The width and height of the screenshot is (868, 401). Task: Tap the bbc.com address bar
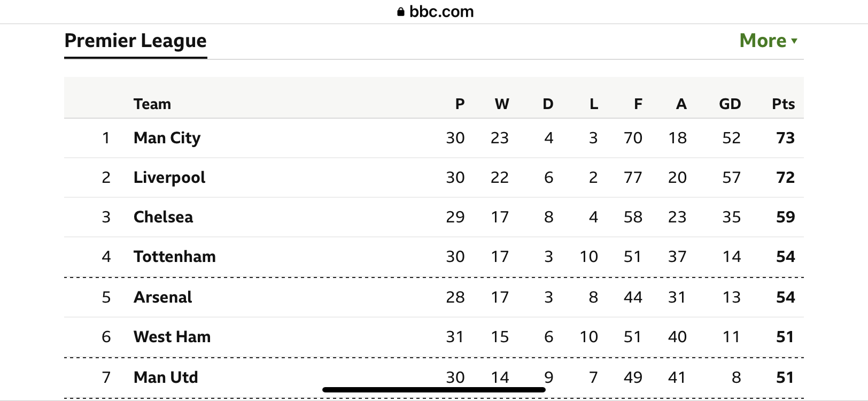click(x=435, y=12)
